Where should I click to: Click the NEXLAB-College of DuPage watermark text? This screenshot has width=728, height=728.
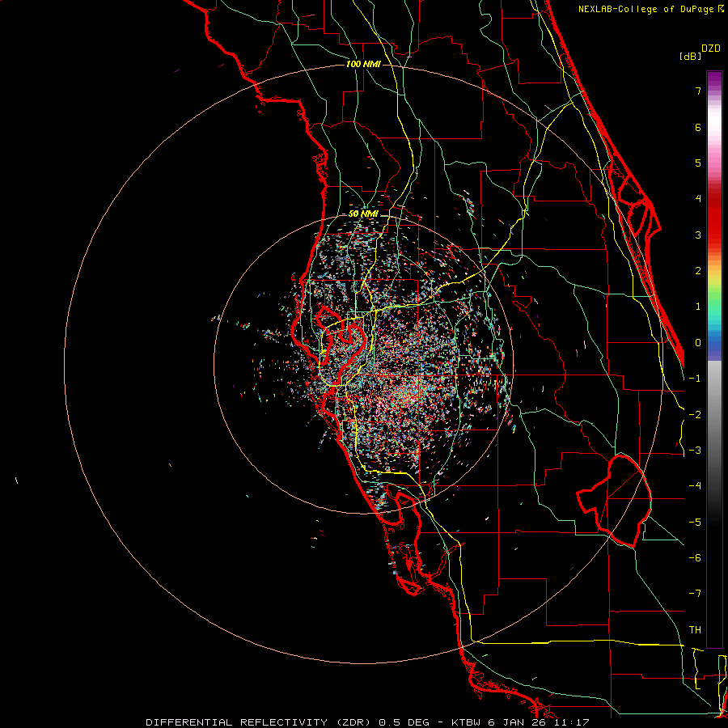[x=647, y=9]
